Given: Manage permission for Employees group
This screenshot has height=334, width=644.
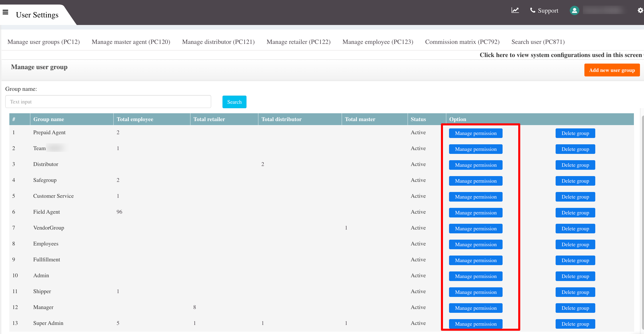Looking at the screenshot, I should point(476,244).
